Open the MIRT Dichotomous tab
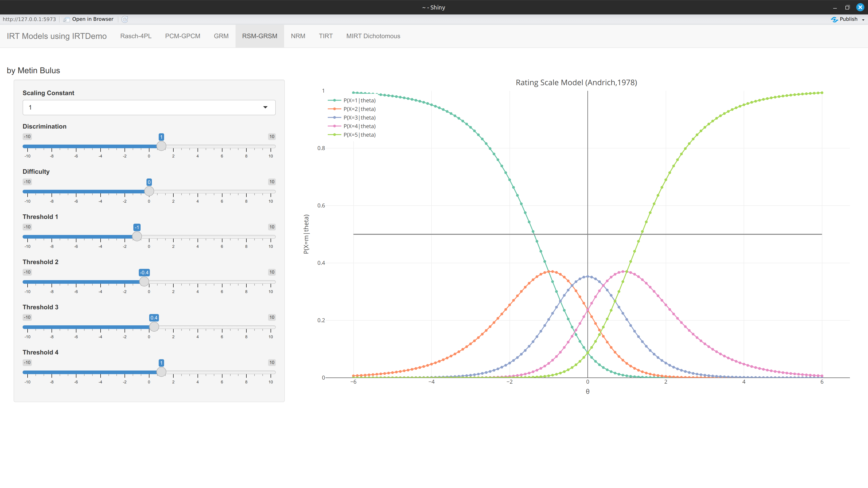This screenshot has height=488, width=868. [x=373, y=36]
